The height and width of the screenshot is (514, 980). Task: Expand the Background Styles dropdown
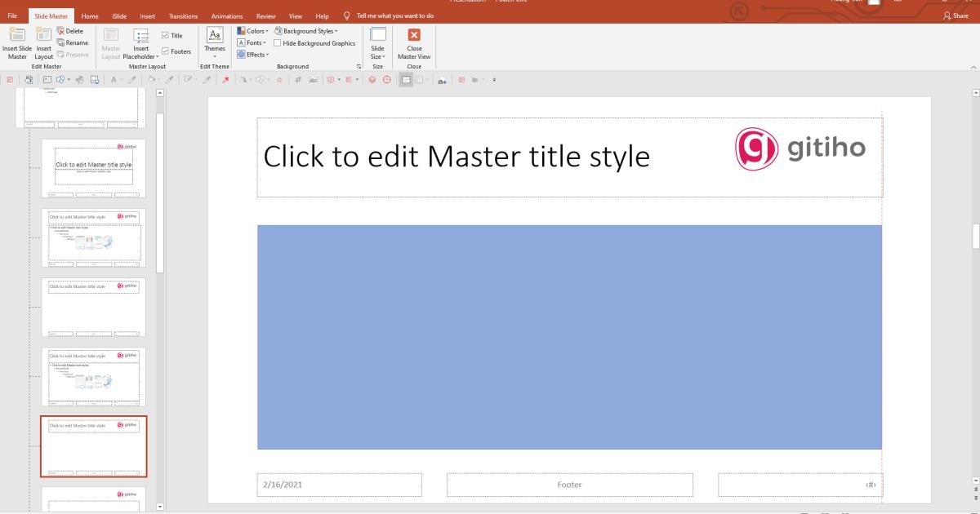[x=307, y=30]
